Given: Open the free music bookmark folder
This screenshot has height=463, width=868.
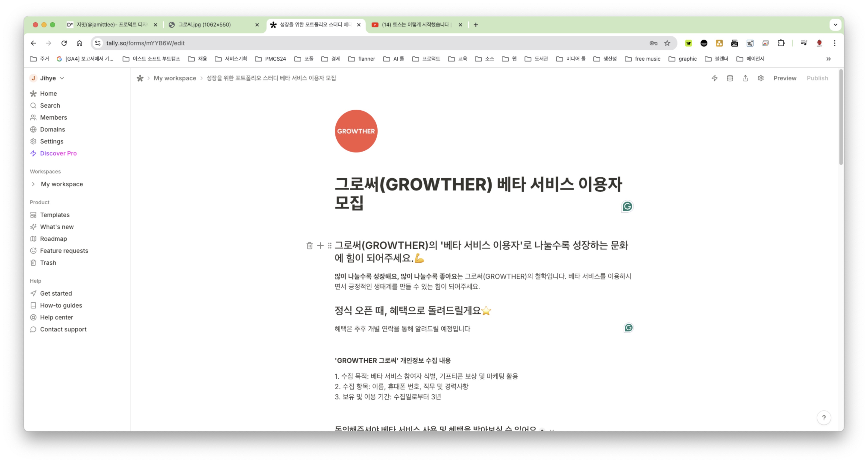Looking at the screenshot, I should coord(643,59).
